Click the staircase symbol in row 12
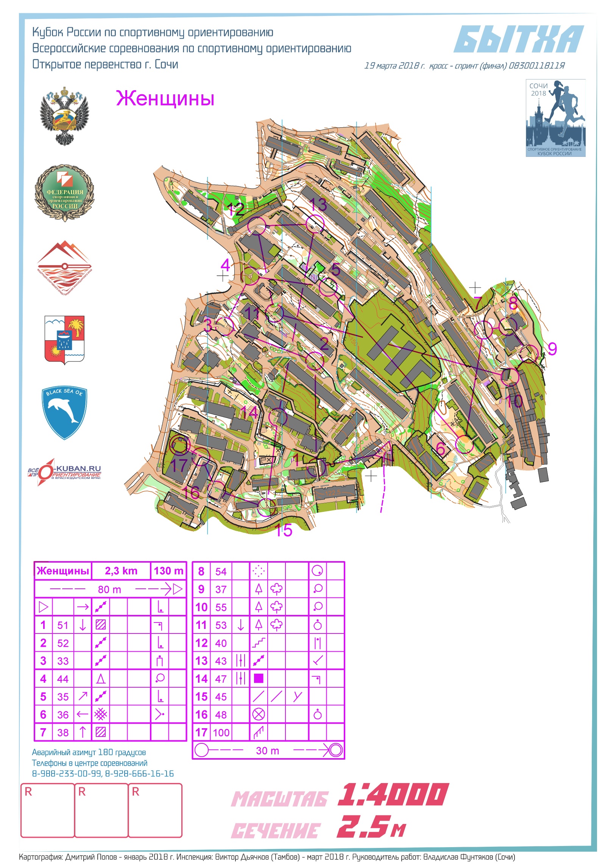This screenshot has width=608, height=868. [x=259, y=643]
